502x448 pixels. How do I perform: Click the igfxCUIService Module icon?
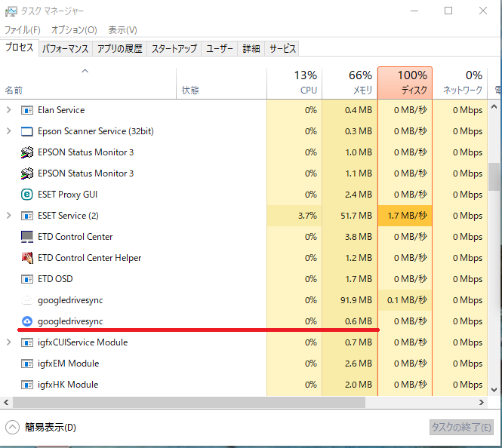pos(27,342)
